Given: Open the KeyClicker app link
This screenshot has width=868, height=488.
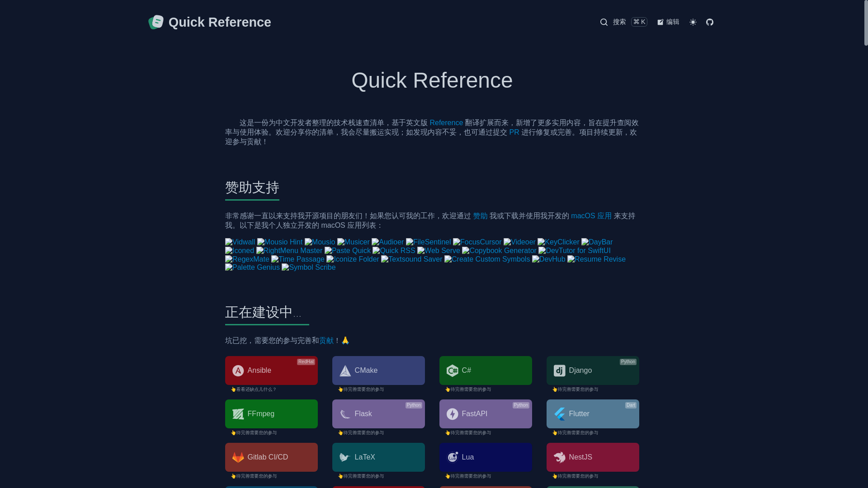Looking at the screenshot, I should click(558, 242).
